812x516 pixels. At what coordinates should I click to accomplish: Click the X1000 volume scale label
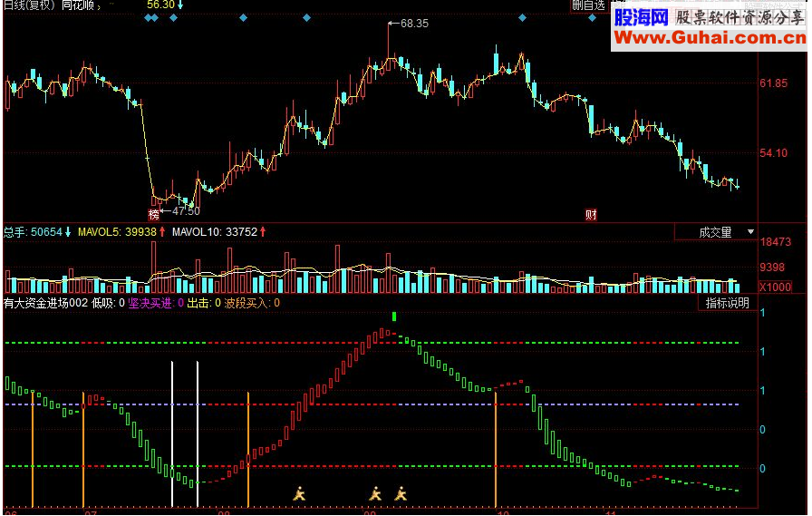click(x=775, y=287)
